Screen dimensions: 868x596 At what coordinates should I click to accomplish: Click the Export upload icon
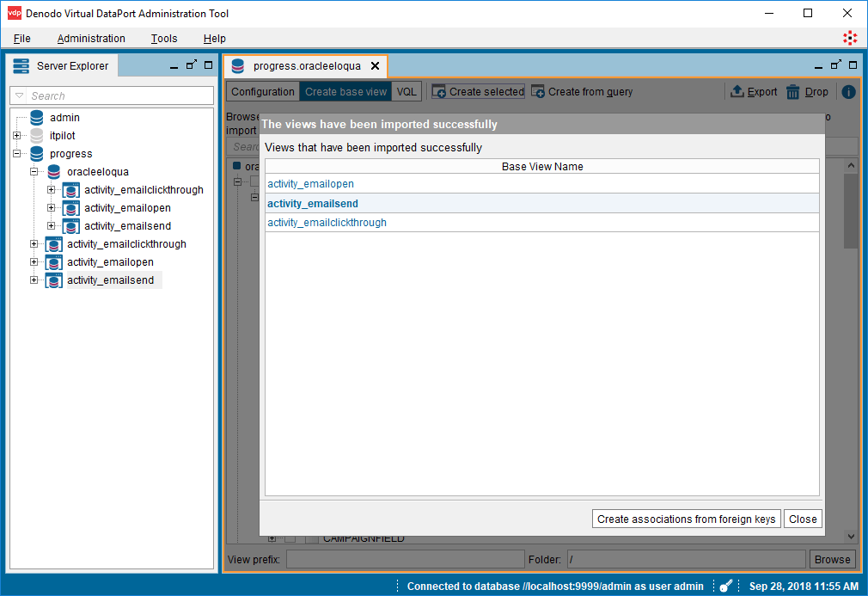tap(737, 91)
